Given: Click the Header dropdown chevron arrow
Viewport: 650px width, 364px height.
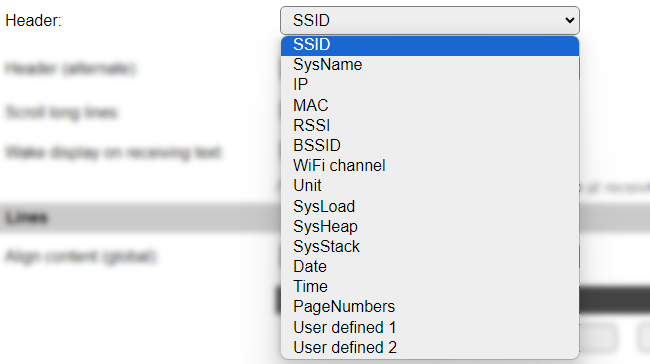Looking at the screenshot, I should coord(570,20).
